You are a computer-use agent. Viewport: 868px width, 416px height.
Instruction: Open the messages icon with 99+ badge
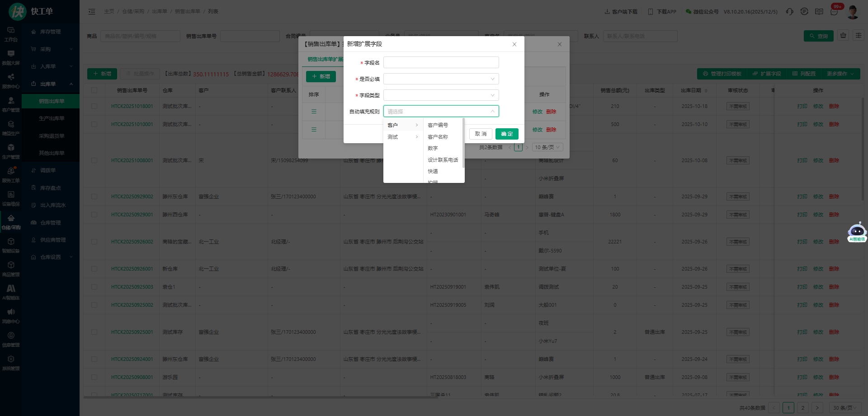pyautogui.click(x=834, y=12)
